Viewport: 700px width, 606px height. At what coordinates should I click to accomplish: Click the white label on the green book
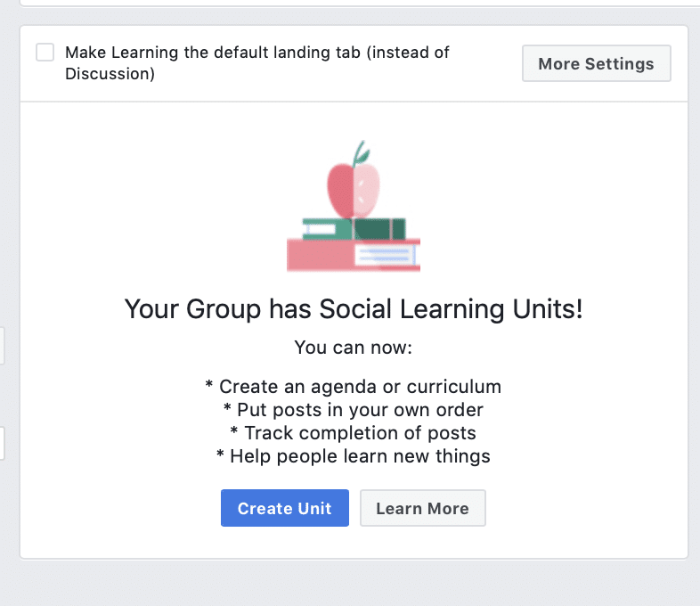(x=321, y=230)
